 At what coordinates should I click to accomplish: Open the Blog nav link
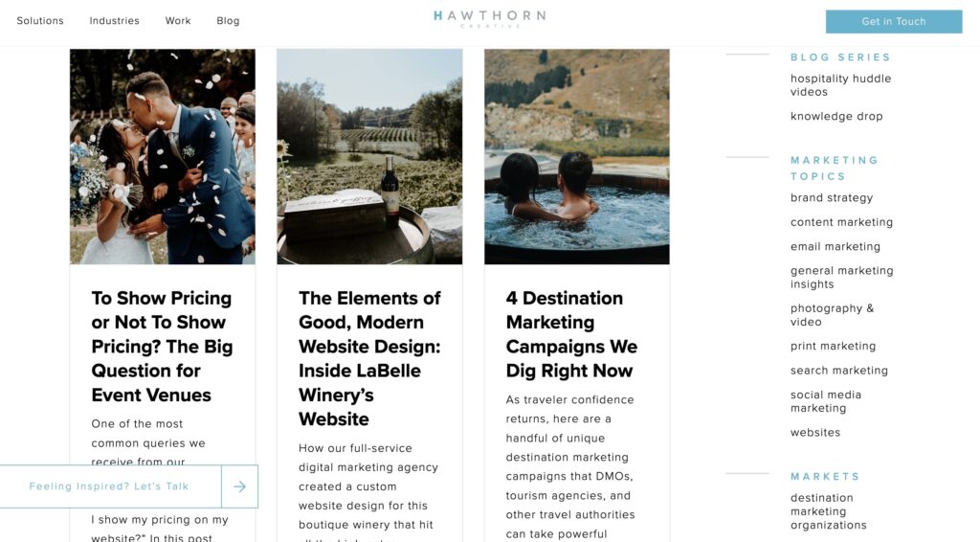pyautogui.click(x=228, y=21)
